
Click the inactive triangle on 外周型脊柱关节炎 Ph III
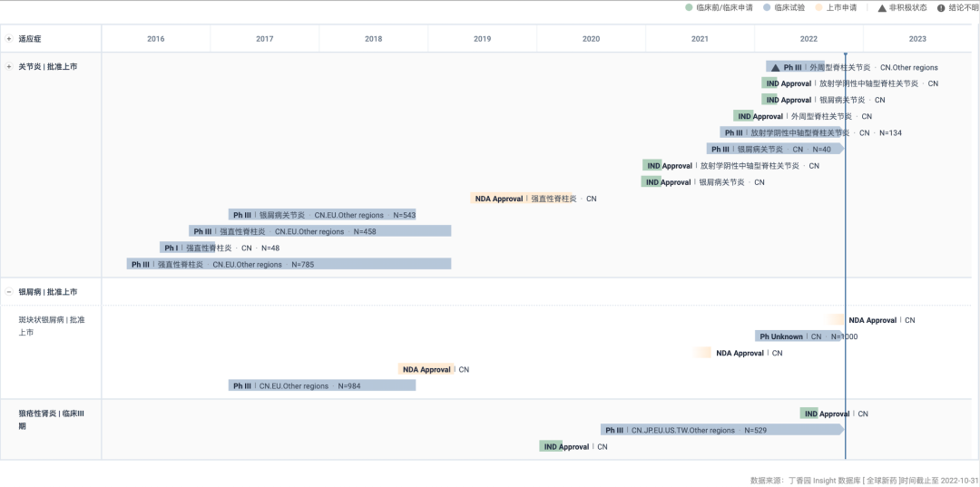click(775, 67)
